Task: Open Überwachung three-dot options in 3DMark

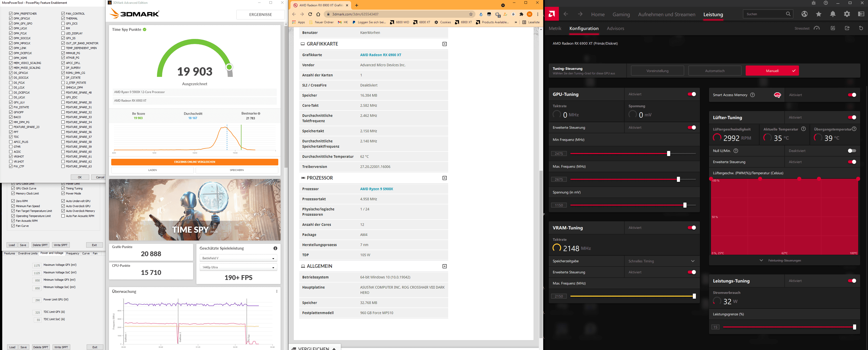Action: click(x=277, y=291)
